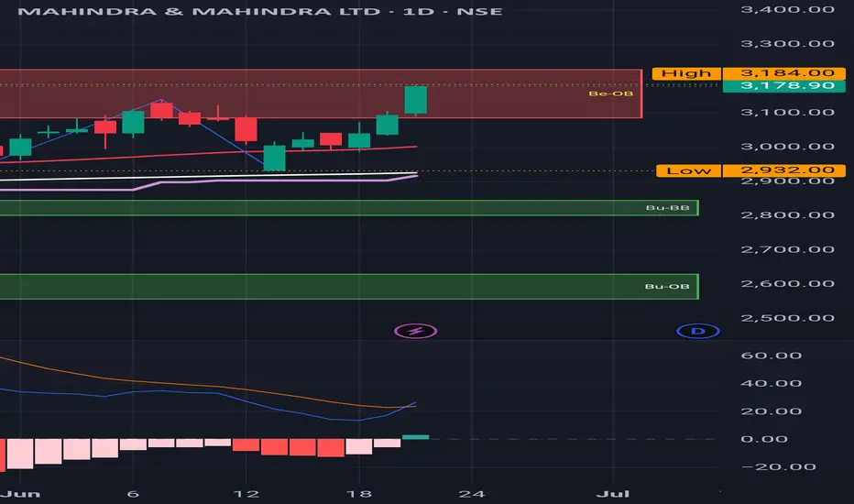Click the blue D dividend marker
This screenshot has width=854, height=504.
(697, 331)
